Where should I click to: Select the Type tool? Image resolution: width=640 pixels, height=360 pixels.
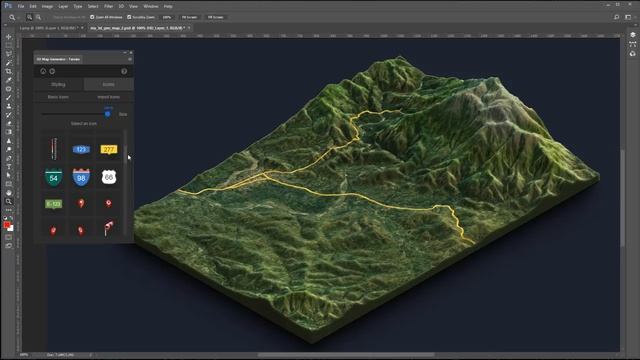[9, 167]
